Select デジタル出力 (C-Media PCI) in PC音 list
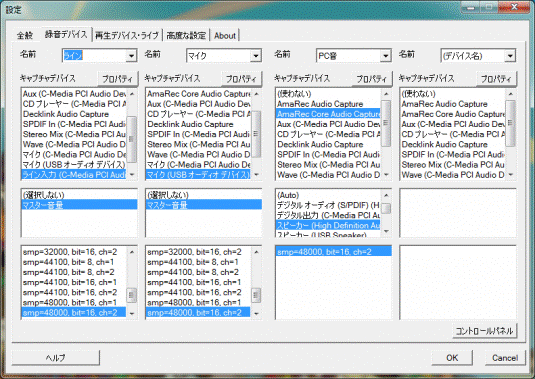 pyautogui.click(x=328, y=215)
